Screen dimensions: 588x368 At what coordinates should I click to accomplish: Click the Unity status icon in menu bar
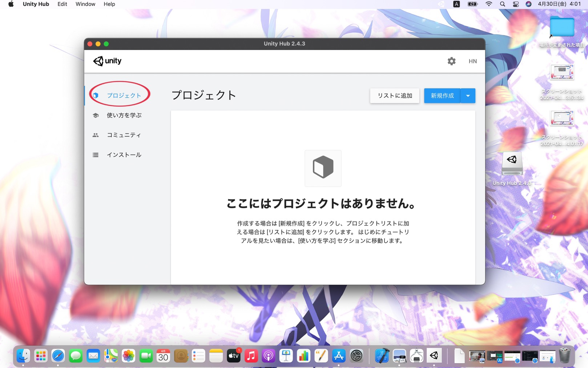point(441,4)
